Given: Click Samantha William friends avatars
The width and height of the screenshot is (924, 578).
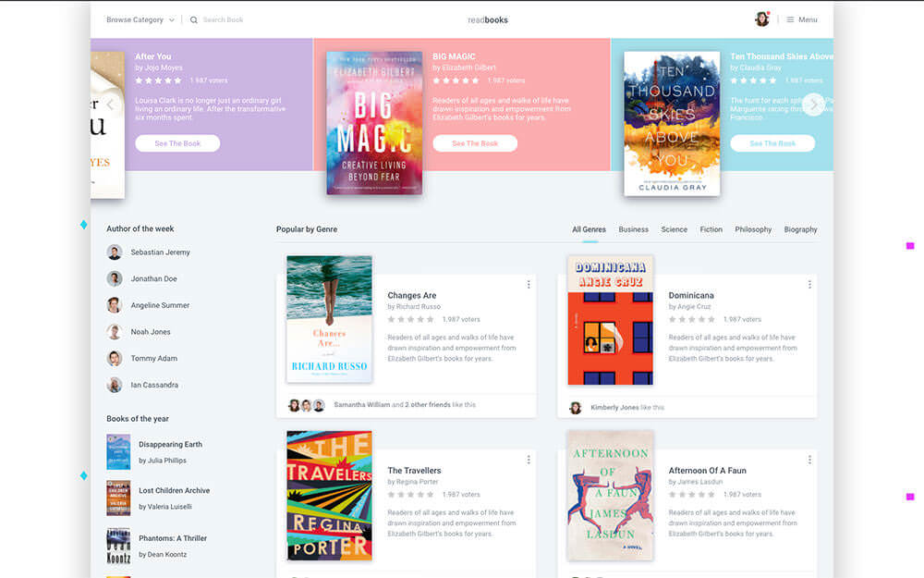Looking at the screenshot, I should (307, 405).
